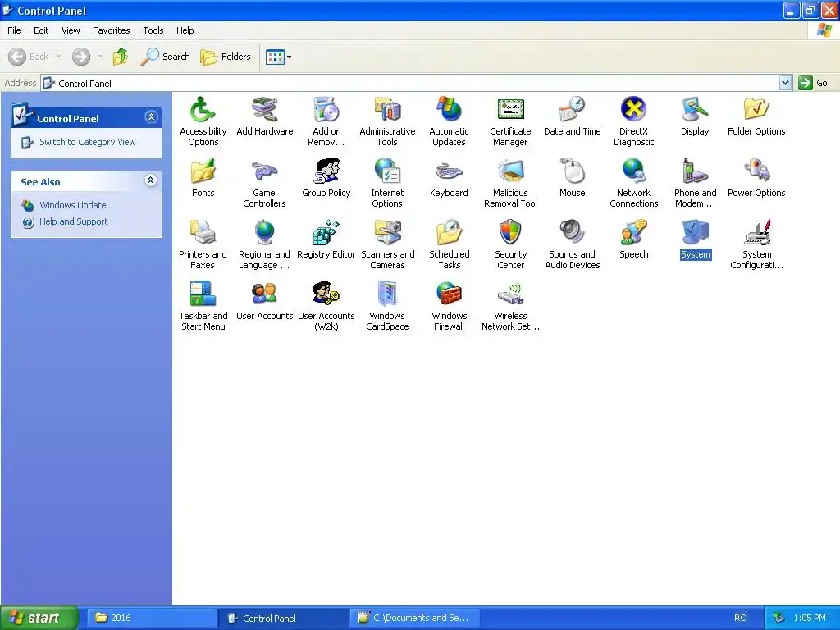Click the Go button
Viewport: 840px width, 630px height.
[813, 83]
